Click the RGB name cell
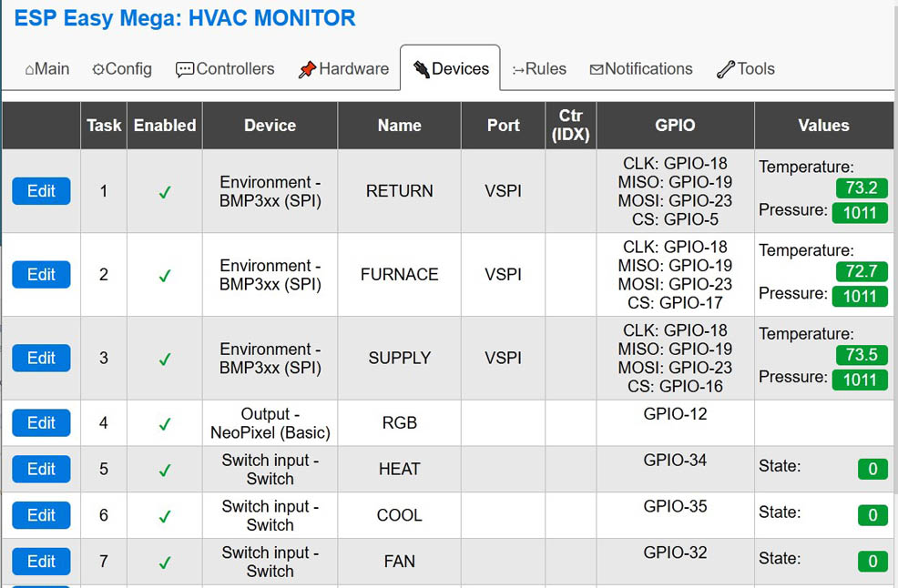 click(x=399, y=423)
